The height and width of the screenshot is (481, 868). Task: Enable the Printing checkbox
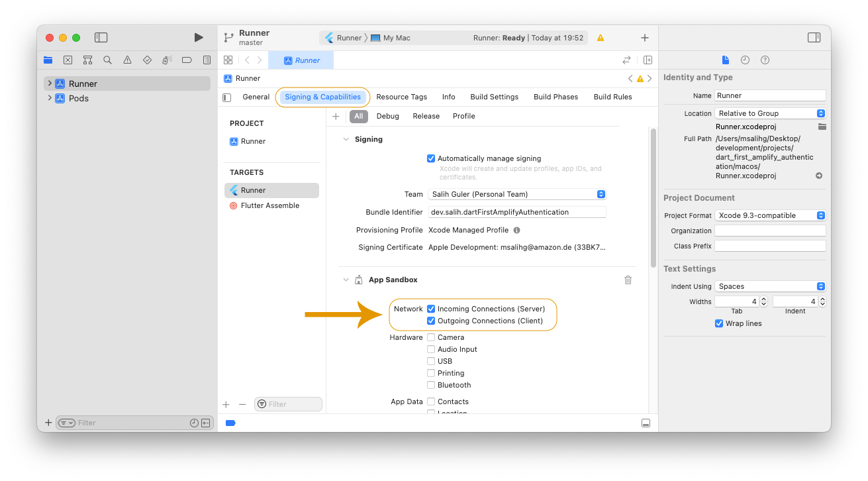(431, 373)
